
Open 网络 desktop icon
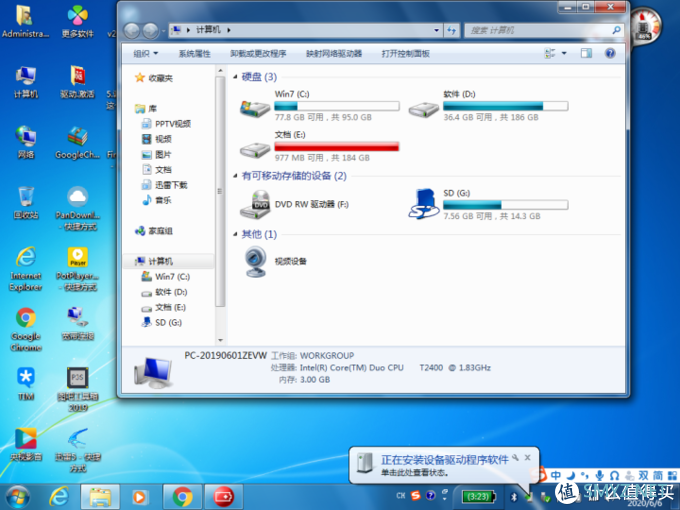pyautogui.click(x=26, y=142)
